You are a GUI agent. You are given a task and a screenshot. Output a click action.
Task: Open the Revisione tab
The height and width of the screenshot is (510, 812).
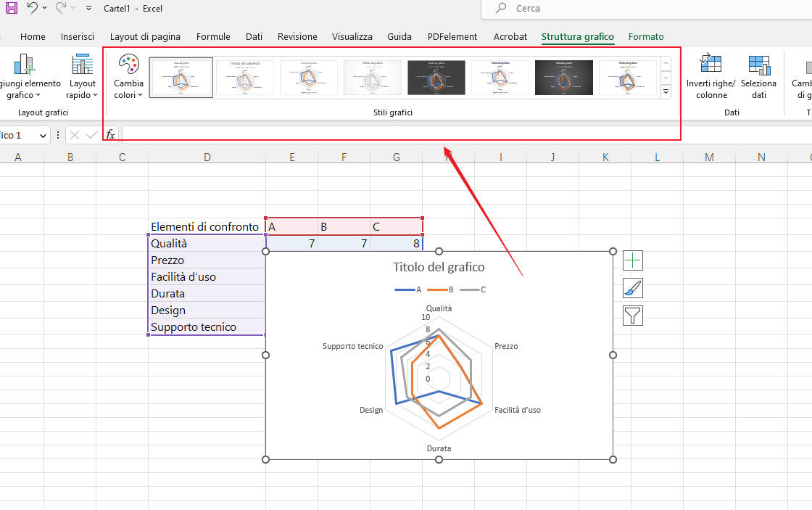(x=297, y=36)
